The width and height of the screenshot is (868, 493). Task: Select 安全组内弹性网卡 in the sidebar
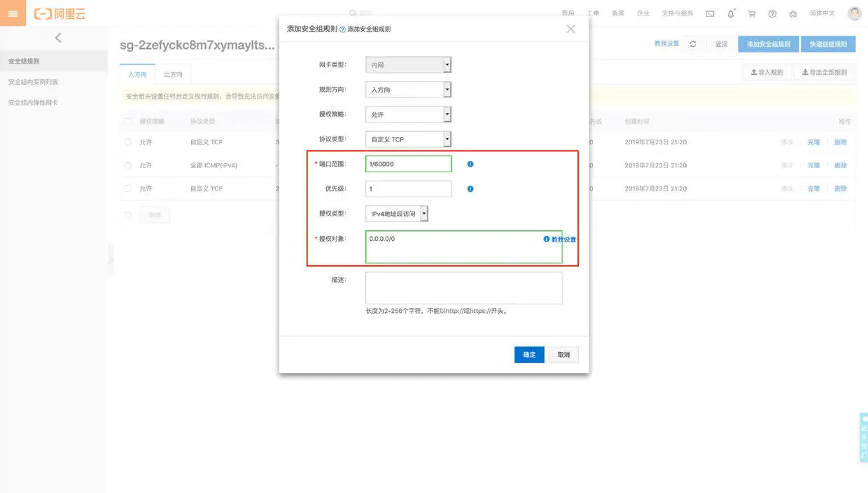pos(53,102)
